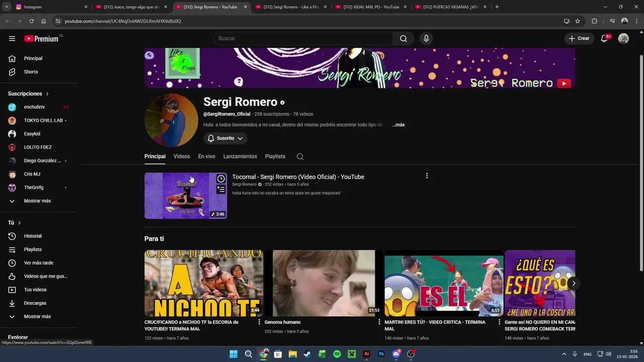The height and width of the screenshot is (362, 644).
Task: Bookmark this page with the star
Action: pos(578,21)
